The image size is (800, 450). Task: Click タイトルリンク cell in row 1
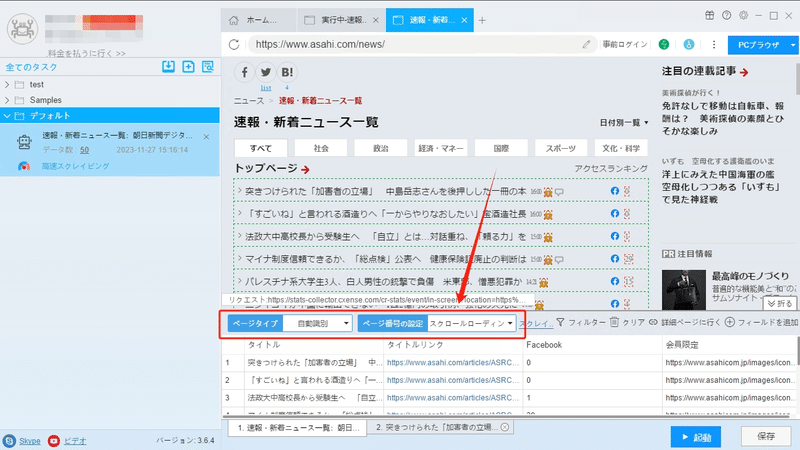(453, 363)
